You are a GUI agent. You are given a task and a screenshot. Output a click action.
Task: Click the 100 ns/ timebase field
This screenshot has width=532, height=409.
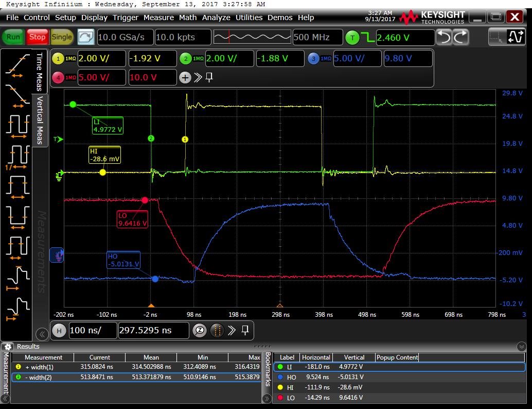(x=93, y=330)
